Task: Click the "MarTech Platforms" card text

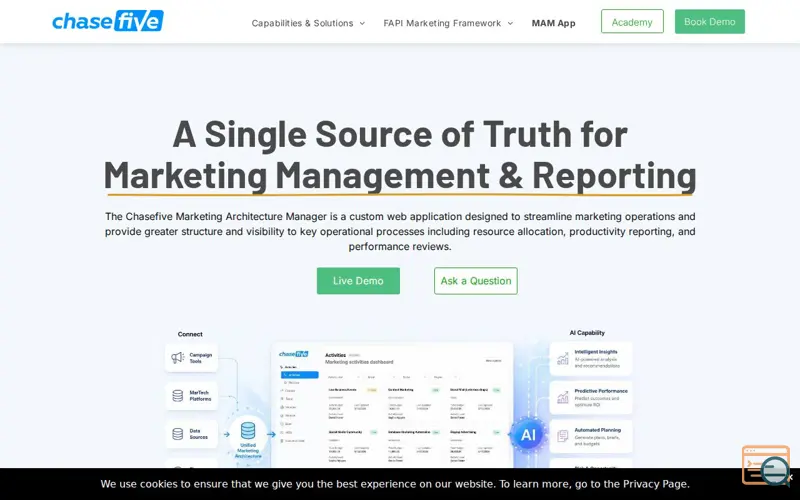Action: 200,395
